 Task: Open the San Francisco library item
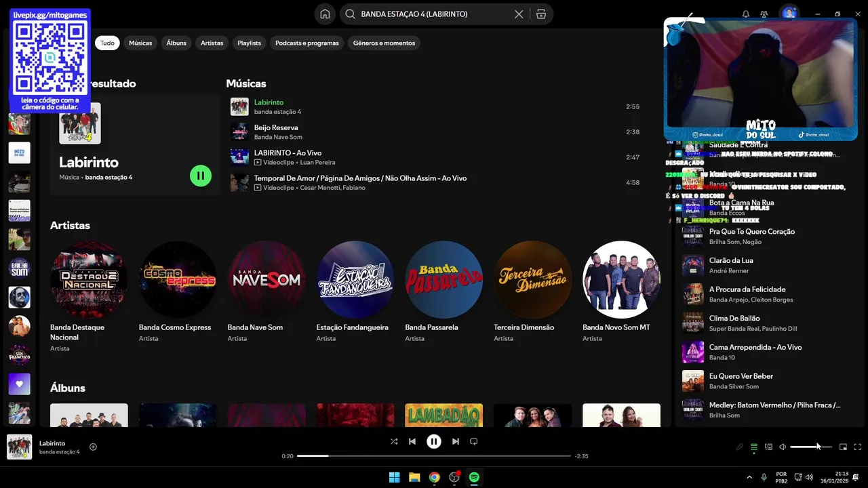pyautogui.click(x=19, y=355)
